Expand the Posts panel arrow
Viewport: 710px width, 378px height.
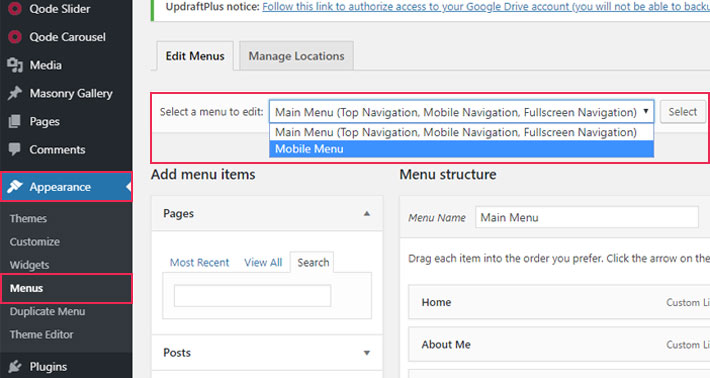[367, 353]
